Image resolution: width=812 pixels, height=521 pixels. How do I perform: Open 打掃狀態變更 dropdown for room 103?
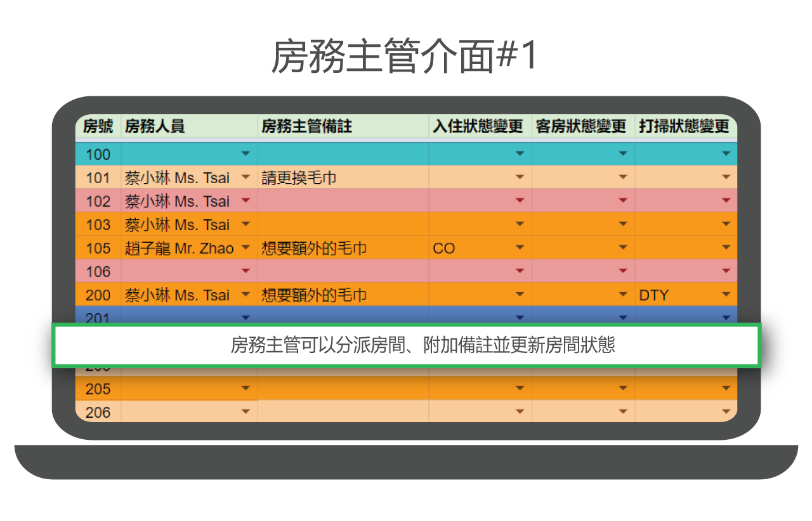(x=726, y=224)
